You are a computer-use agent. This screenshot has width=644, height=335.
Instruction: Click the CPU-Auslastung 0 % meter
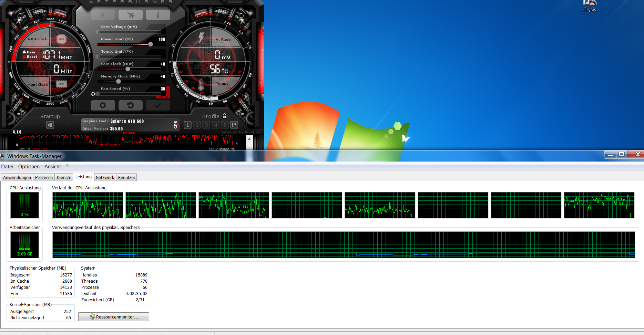click(24, 205)
